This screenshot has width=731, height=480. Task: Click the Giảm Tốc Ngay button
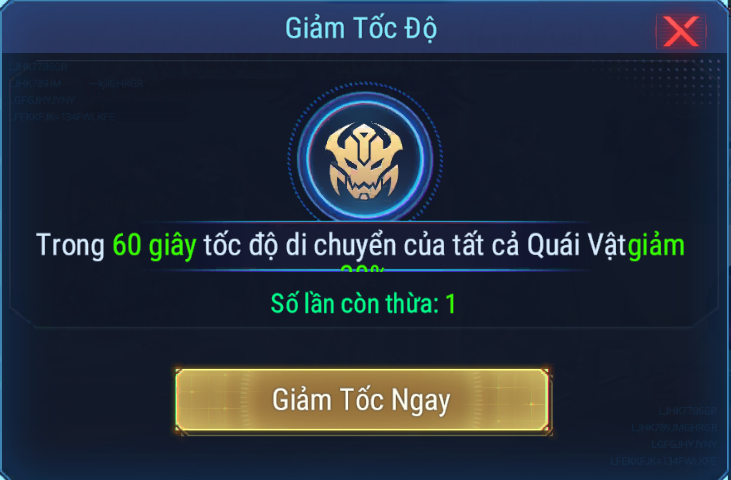[x=363, y=401]
